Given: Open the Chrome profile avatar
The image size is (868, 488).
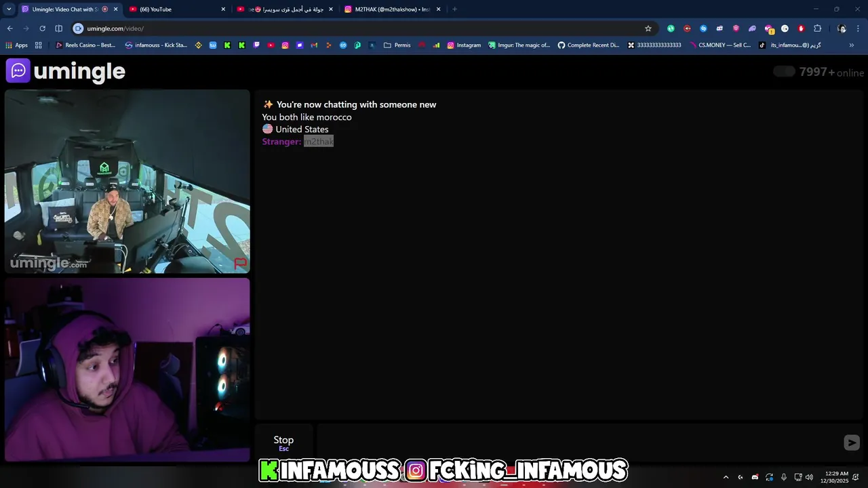Looking at the screenshot, I should point(842,28).
